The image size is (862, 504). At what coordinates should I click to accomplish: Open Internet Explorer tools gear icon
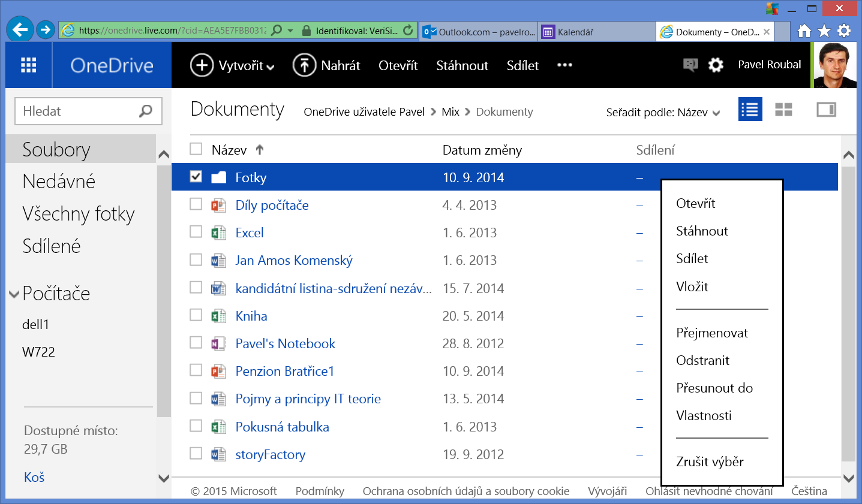click(x=844, y=31)
